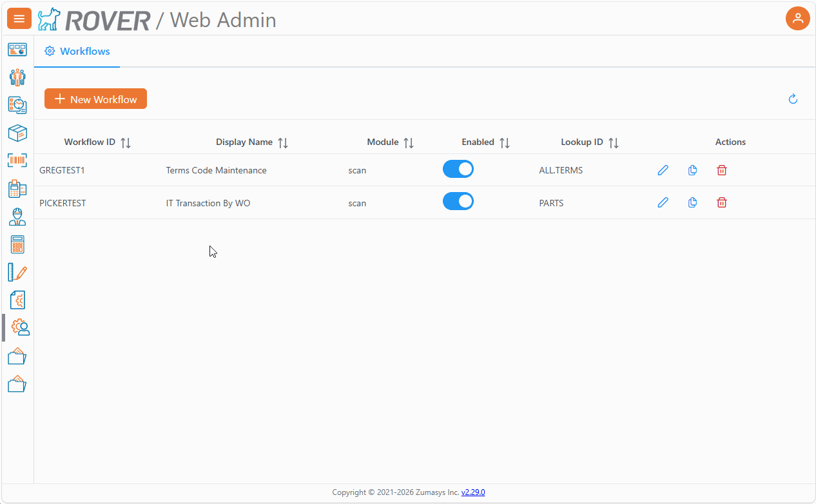Refresh the workflows list

click(x=793, y=99)
